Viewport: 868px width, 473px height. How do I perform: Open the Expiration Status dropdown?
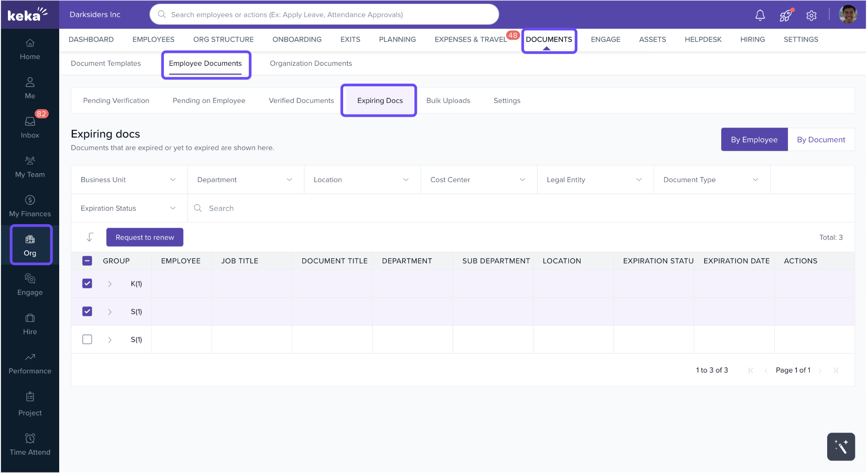[129, 208]
